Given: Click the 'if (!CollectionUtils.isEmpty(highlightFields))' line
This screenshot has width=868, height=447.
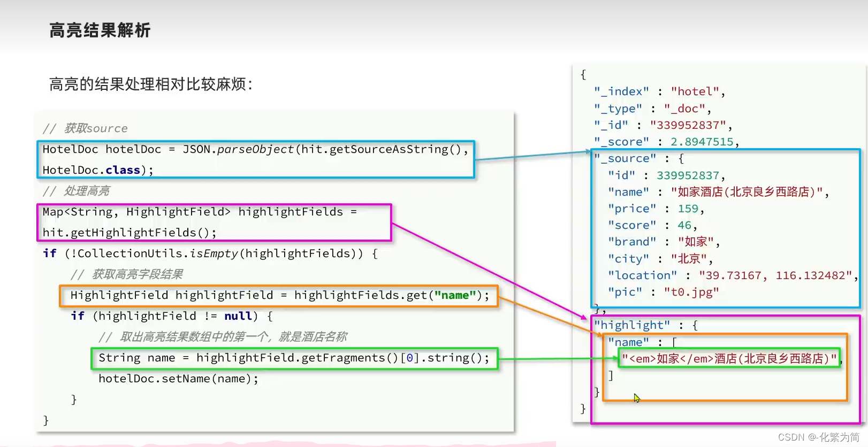Looking at the screenshot, I should coord(210,253).
